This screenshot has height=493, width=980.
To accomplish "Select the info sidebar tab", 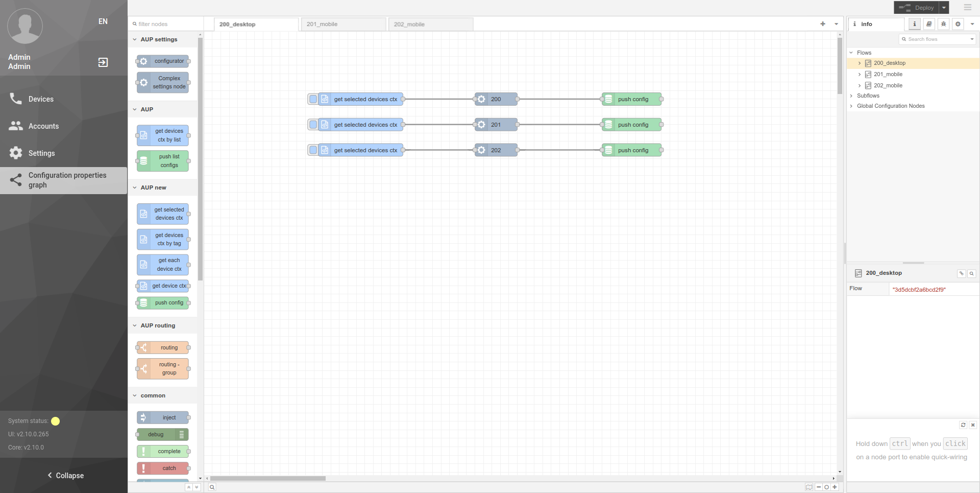I will tap(876, 24).
